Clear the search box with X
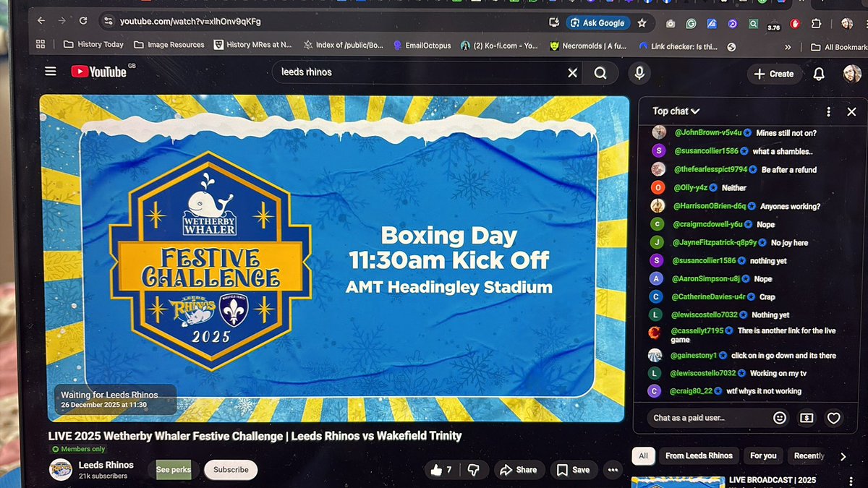The image size is (868, 488). pos(572,73)
